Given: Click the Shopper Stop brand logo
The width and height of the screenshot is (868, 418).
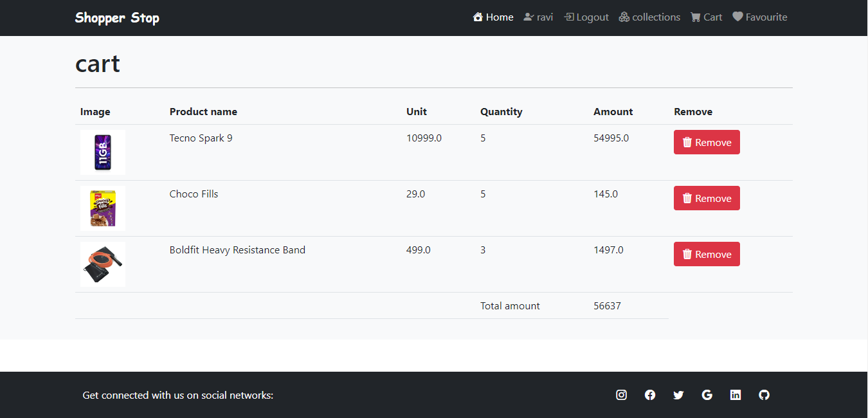Looking at the screenshot, I should coord(117,18).
